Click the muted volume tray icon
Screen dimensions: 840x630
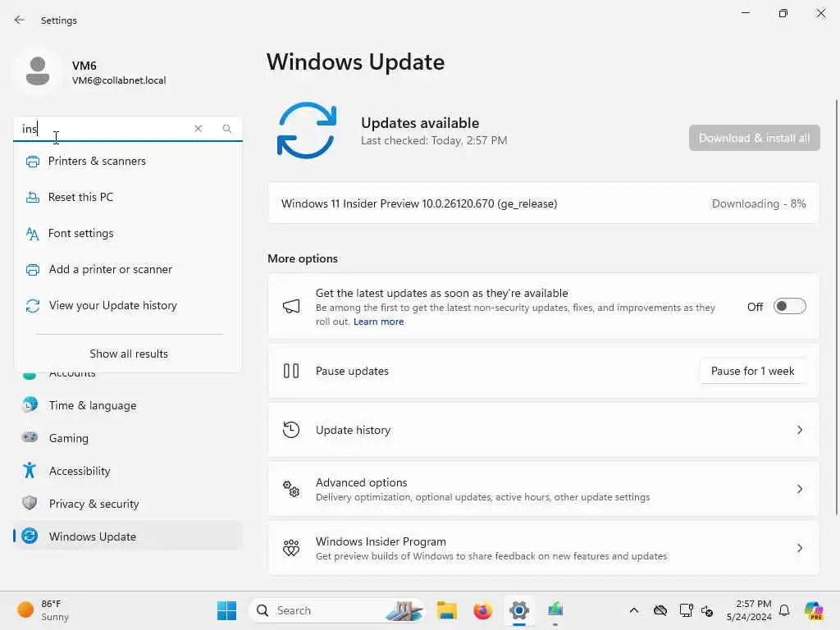tap(706, 610)
